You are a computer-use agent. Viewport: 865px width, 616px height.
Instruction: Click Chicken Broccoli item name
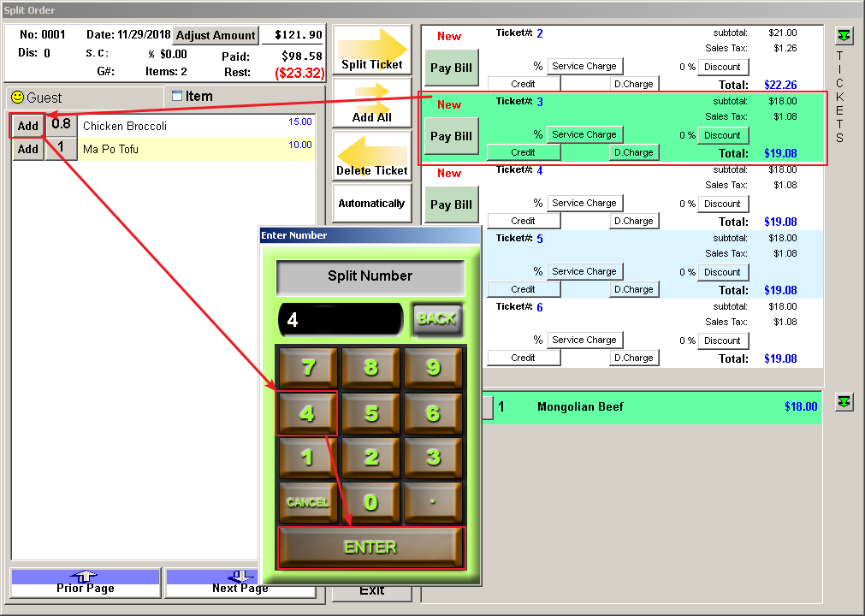[x=125, y=127]
